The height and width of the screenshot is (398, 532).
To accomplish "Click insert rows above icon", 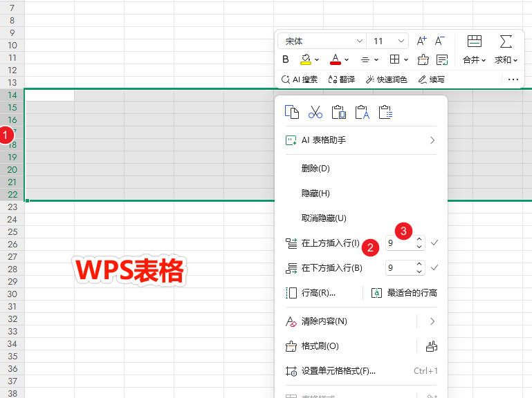I will point(291,243).
